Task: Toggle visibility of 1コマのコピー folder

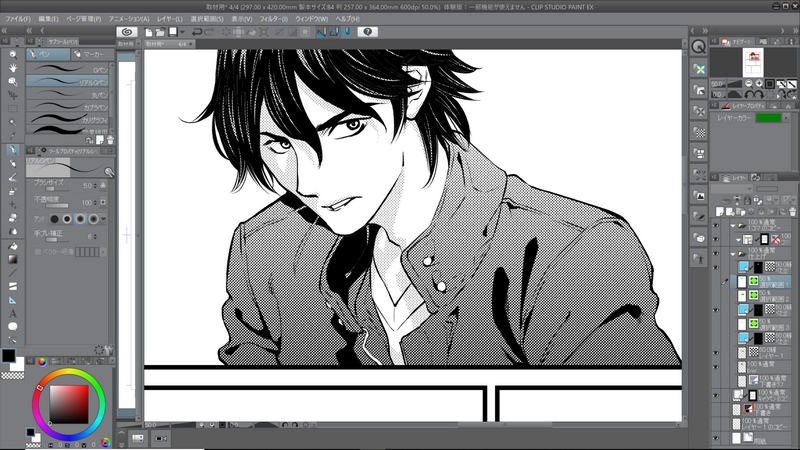Action: (x=716, y=225)
